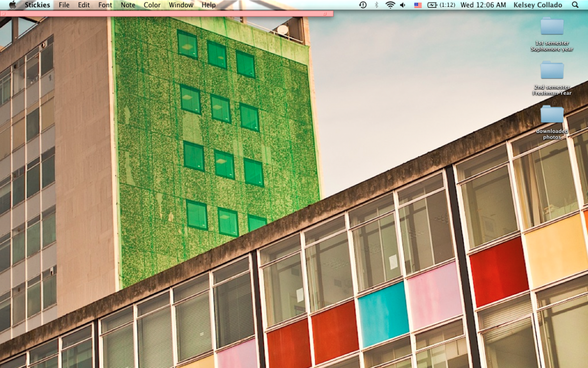
Task: Open the Color menu
Action: (152, 5)
